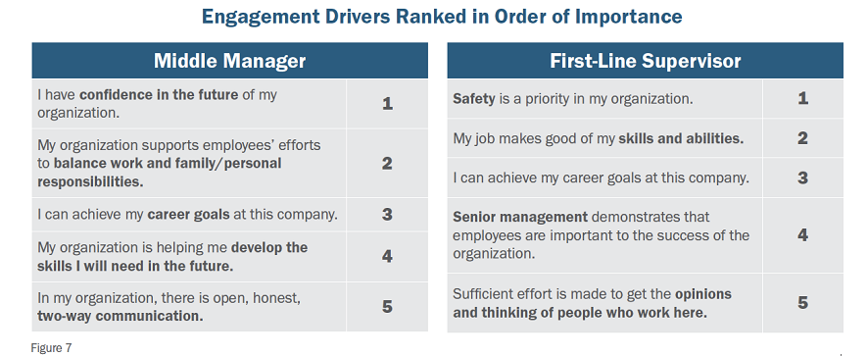Image resolution: width=868 pixels, height=356 pixels.
Task: Click the balance work and family statement
Action: pyautogui.click(x=179, y=164)
